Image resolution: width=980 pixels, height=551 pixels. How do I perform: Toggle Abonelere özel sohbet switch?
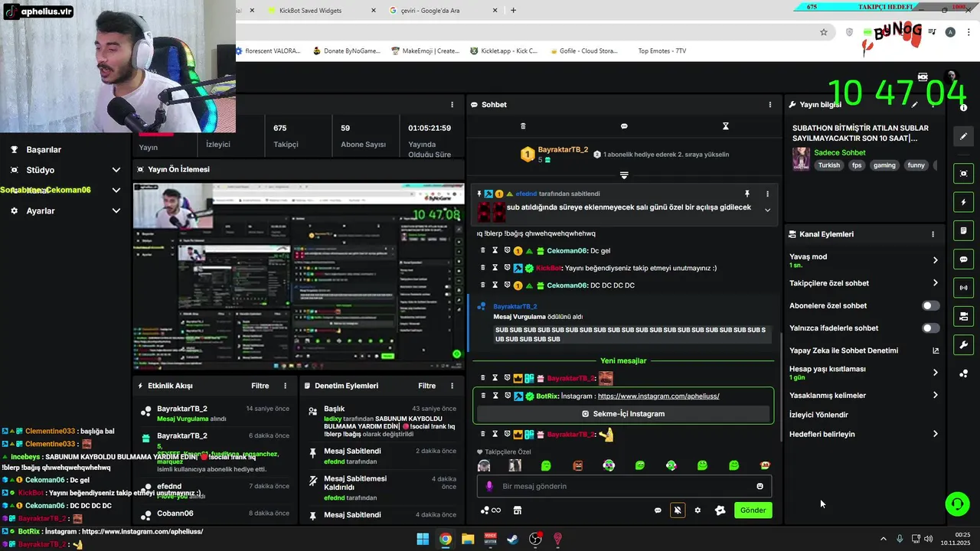[930, 305]
